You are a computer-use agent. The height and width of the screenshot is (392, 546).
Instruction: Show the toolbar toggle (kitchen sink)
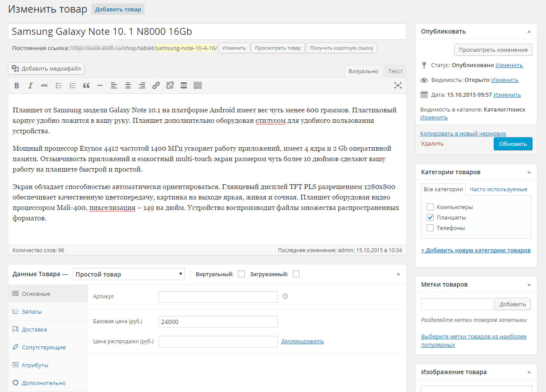click(198, 85)
